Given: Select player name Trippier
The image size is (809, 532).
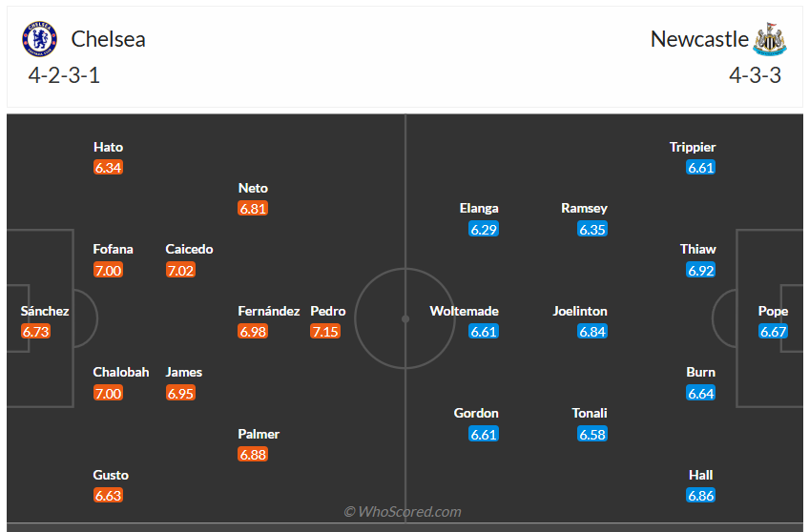Looking at the screenshot, I should 693,147.
